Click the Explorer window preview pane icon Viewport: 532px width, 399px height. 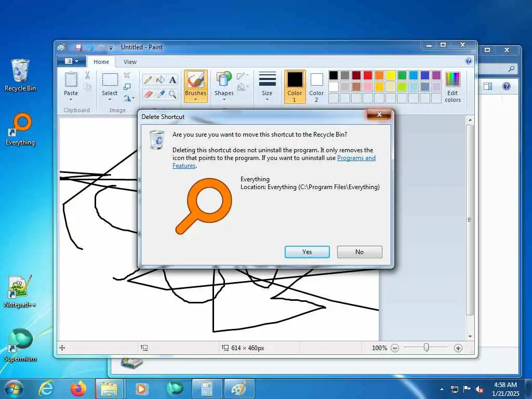pos(488,86)
